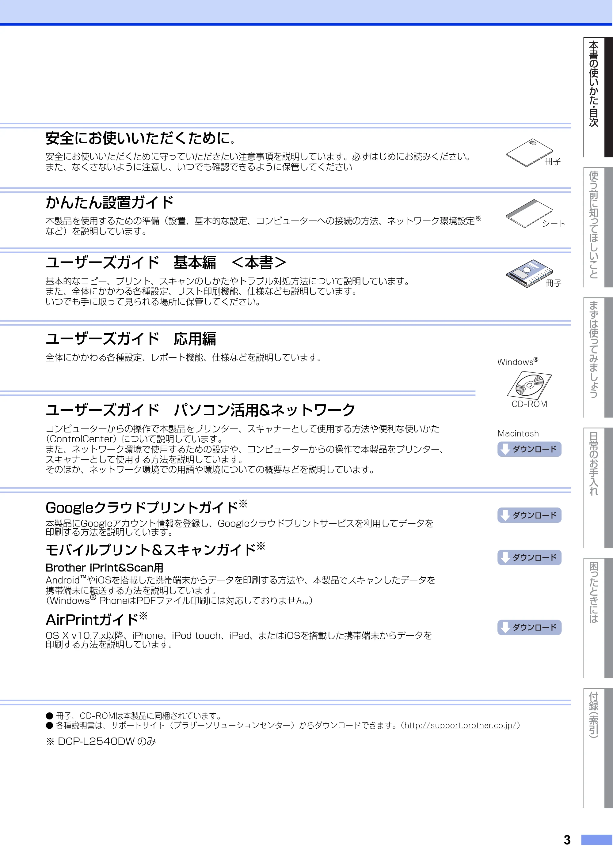Select the 困ったときには side tab
The width and height of the screenshot is (613, 868).
click(598, 618)
